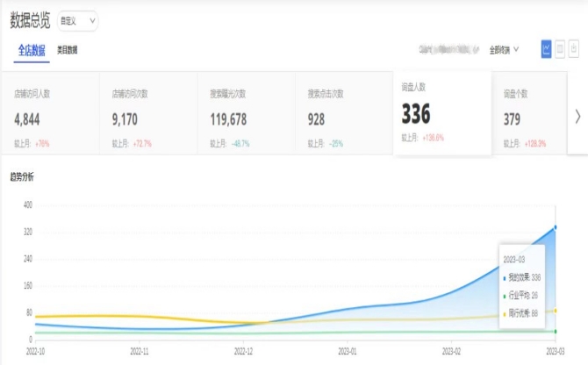
Task: Switch to the 类目数据 tab
Action: 67,51
